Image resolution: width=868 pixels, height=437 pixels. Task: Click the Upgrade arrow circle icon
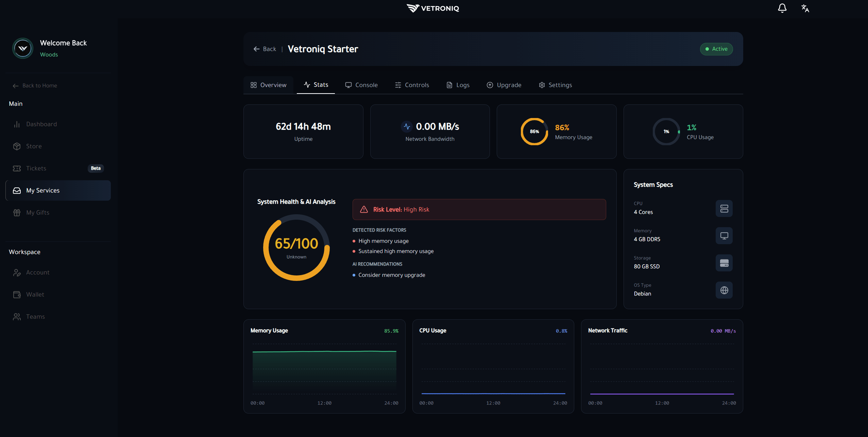coord(490,85)
